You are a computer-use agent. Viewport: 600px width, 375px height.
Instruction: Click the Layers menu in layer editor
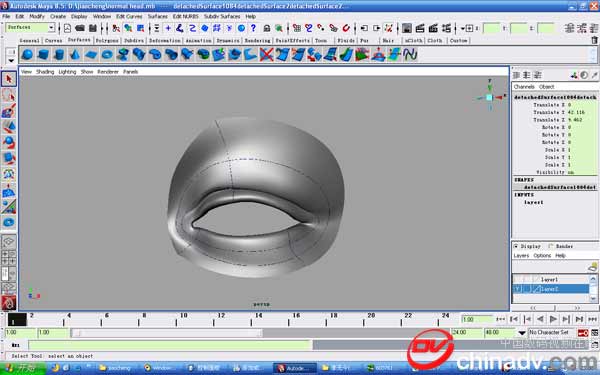521,255
